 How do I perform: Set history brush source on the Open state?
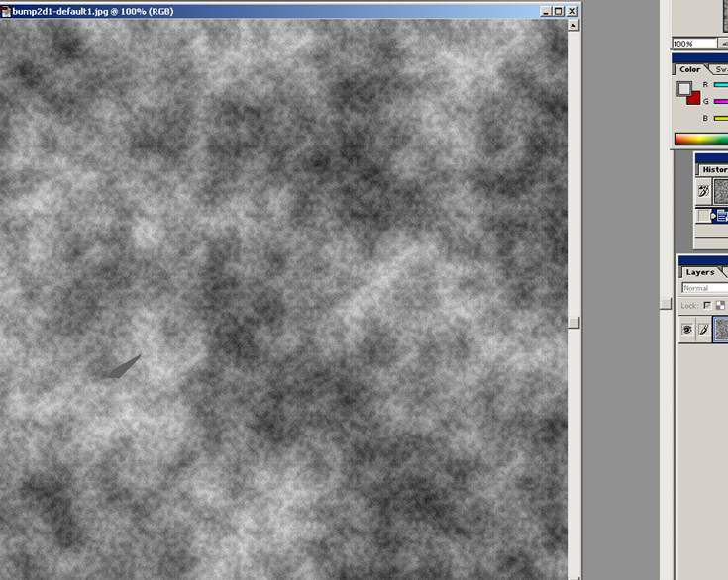703,216
